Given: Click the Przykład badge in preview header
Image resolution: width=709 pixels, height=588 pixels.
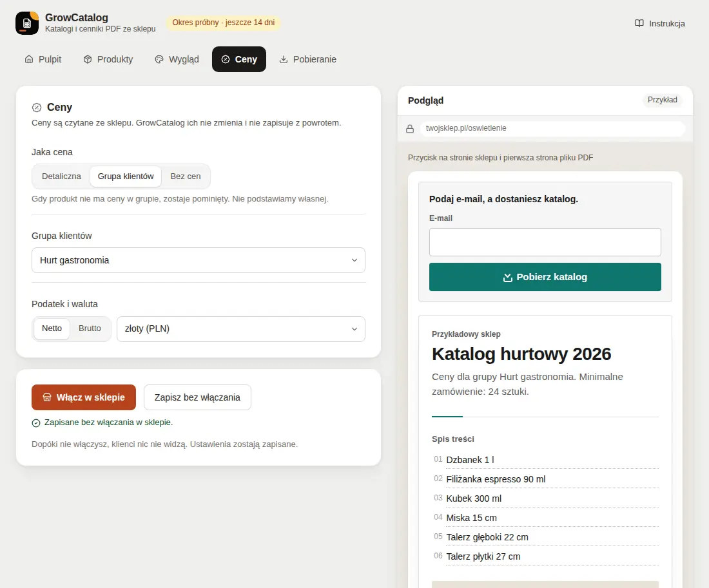Looking at the screenshot, I should pyautogui.click(x=662, y=100).
